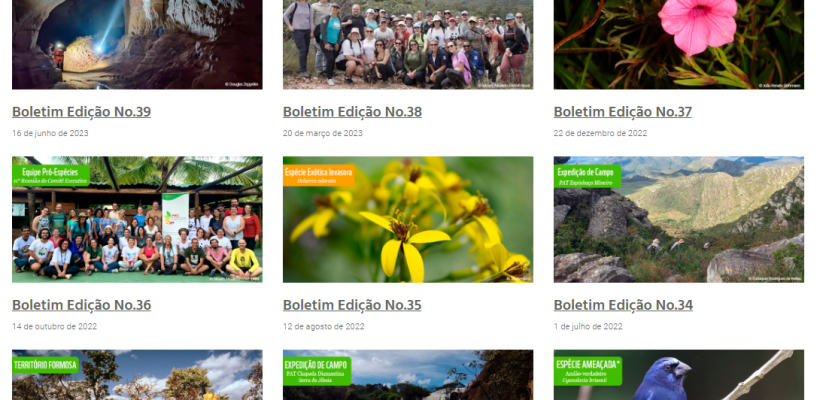Open the Boletim Edição No.37 link

pyautogui.click(x=623, y=111)
